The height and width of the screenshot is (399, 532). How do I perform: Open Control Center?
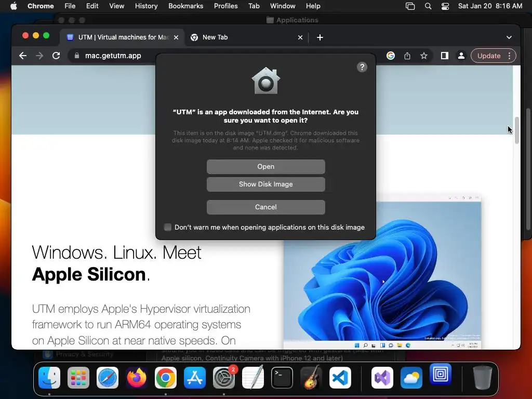click(445, 6)
